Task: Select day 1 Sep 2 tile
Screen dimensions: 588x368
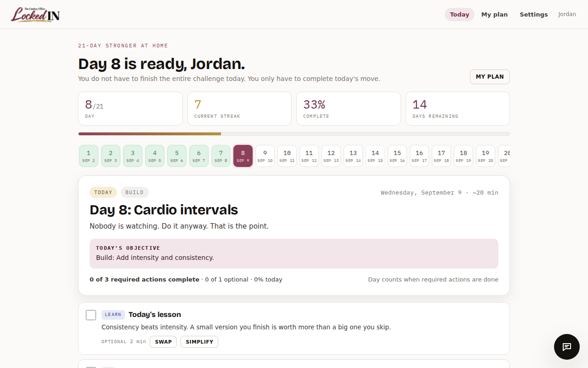Action: tap(89, 156)
